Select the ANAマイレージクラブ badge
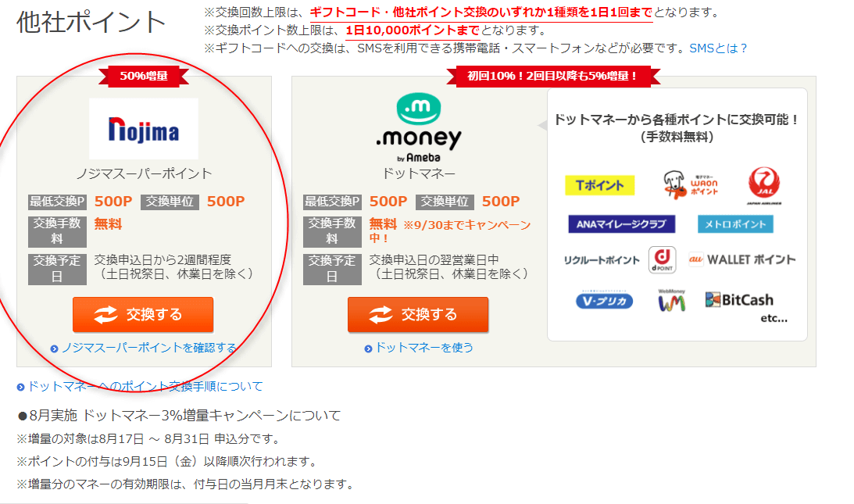Viewport: 854px width, 504px height. (621, 224)
